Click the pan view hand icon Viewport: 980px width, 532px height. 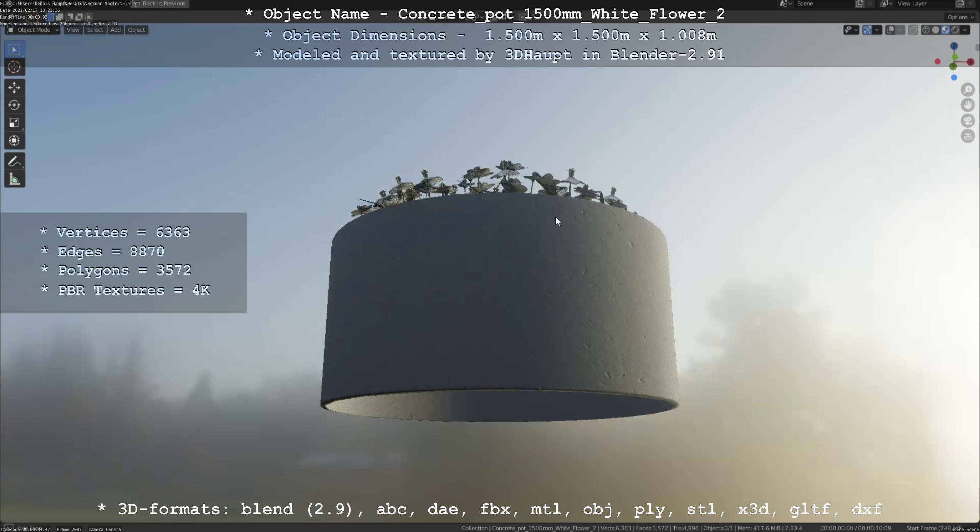click(968, 105)
